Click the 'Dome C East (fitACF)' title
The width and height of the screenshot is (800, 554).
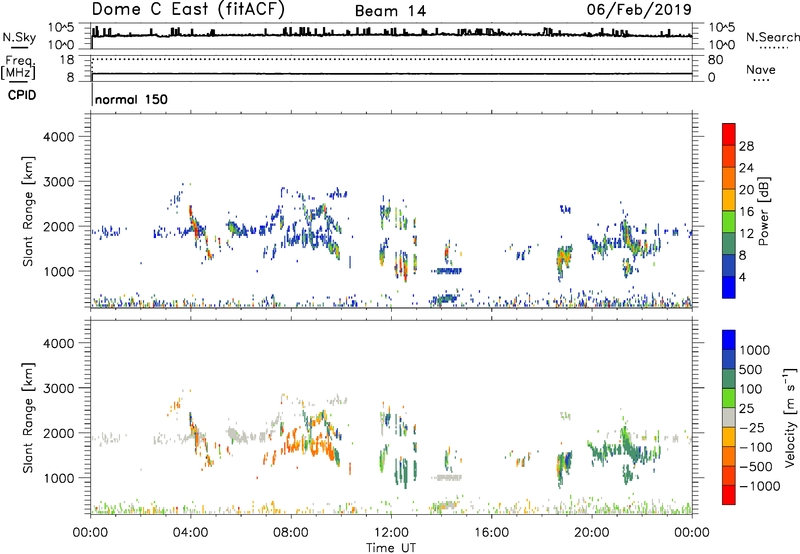click(188, 10)
